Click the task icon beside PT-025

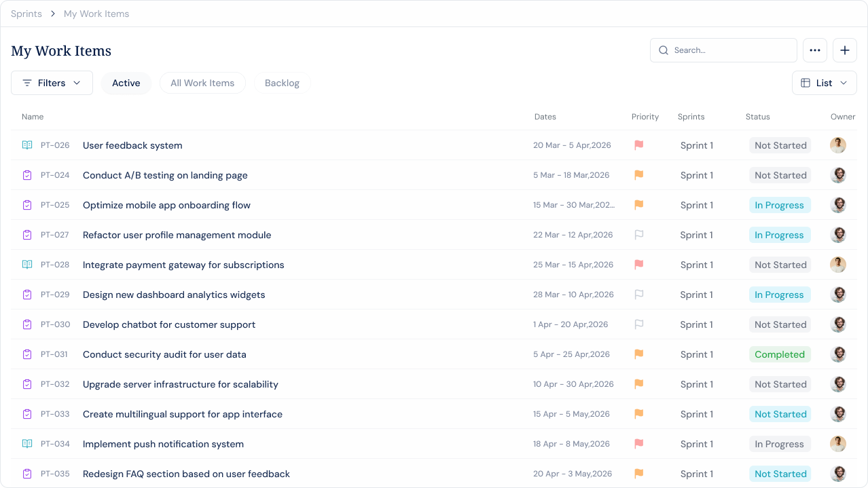27,205
